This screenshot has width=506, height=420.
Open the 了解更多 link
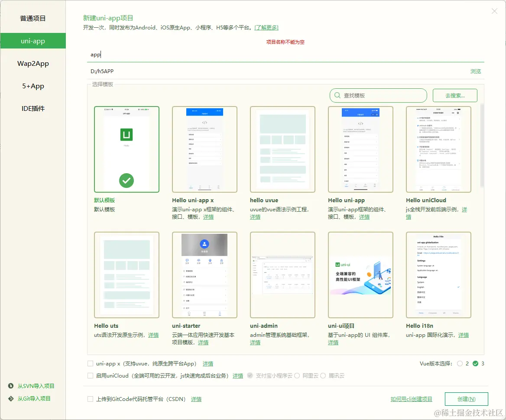click(266, 27)
